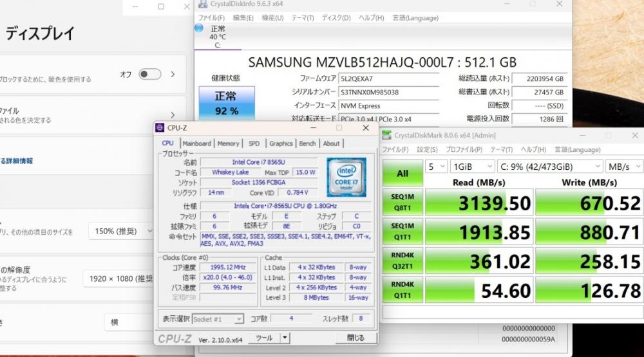Open the ツール dropdown arrow in CPU-Z
The width and height of the screenshot is (644, 357).
(x=285, y=338)
